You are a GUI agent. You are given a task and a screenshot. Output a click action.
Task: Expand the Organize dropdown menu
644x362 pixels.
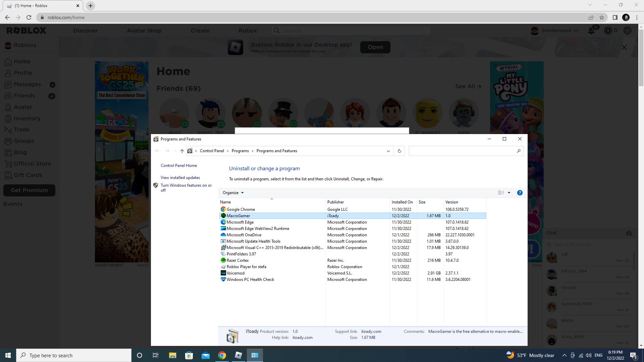click(233, 193)
